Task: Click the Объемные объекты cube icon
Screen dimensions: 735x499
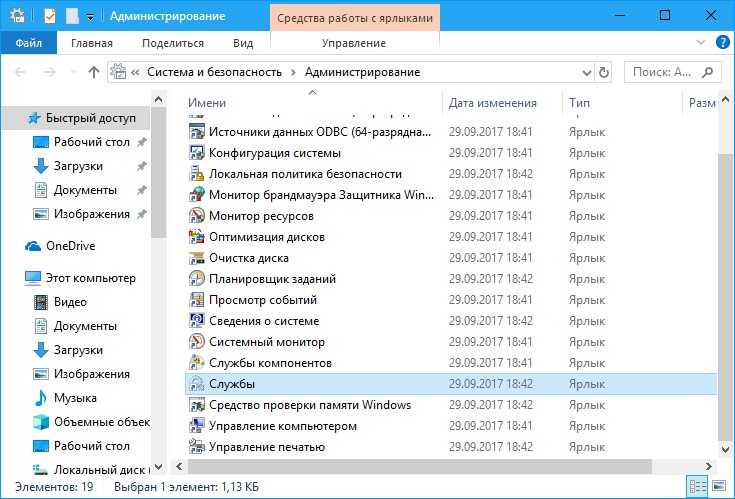Action: click(x=41, y=422)
